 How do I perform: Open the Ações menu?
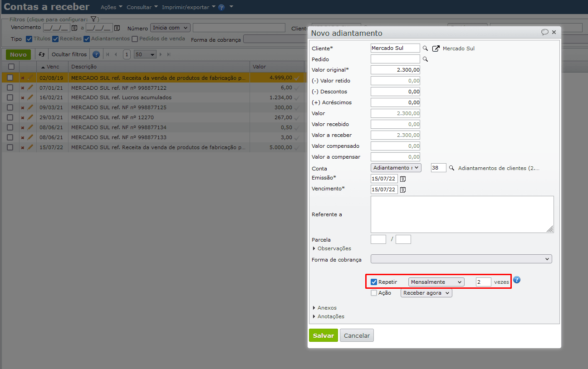coord(112,7)
